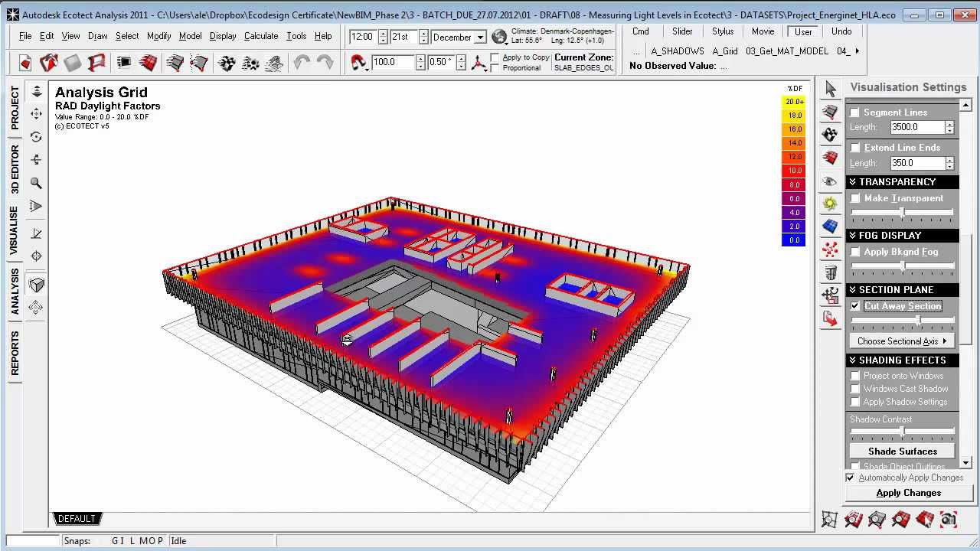Click the Slider button in top panel
Image resolution: width=980 pixels, height=551 pixels.
click(x=682, y=31)
